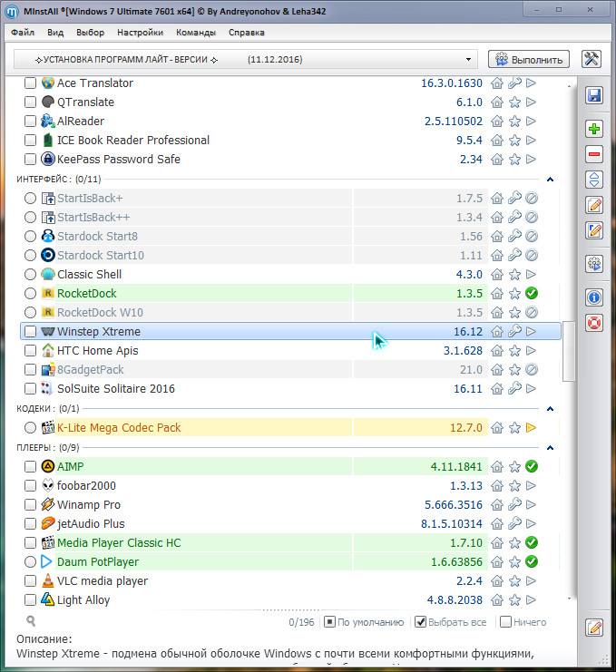Click the blue-framed pencil edit icon
Viewport: 616px width, 672px height.
594,230
